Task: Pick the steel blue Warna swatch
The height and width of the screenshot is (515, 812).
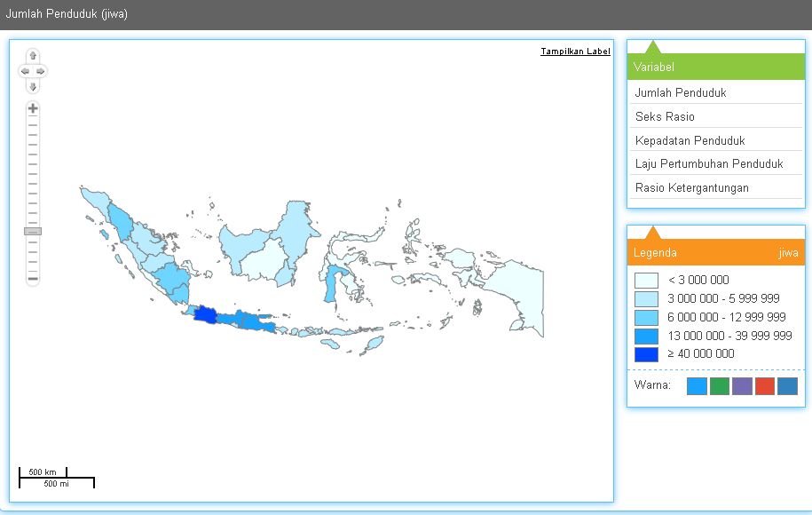Action: (x=788, y=386)
